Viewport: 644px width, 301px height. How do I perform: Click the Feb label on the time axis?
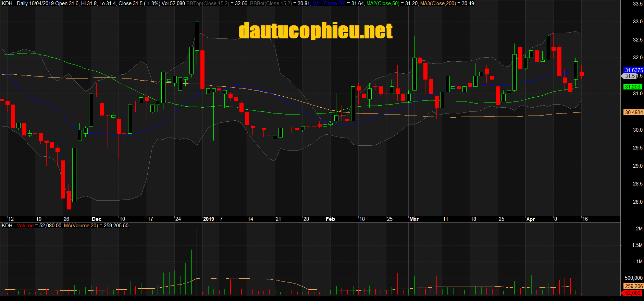click(330, 219)
